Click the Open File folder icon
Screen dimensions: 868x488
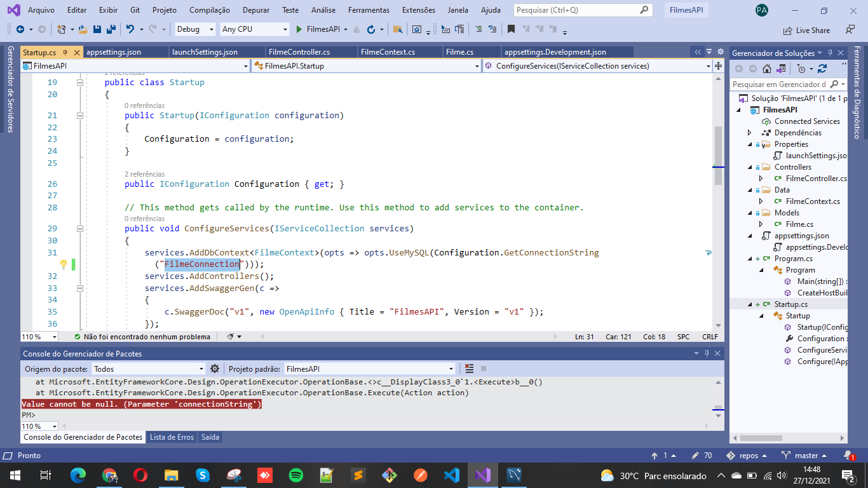[83, 29]
